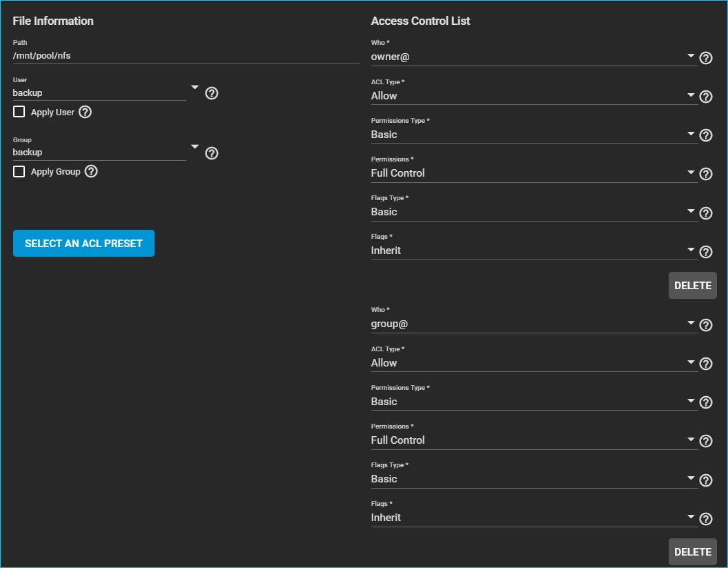Show help for owner@ Permissions
The image size is (728, 568).
(706, 174)
